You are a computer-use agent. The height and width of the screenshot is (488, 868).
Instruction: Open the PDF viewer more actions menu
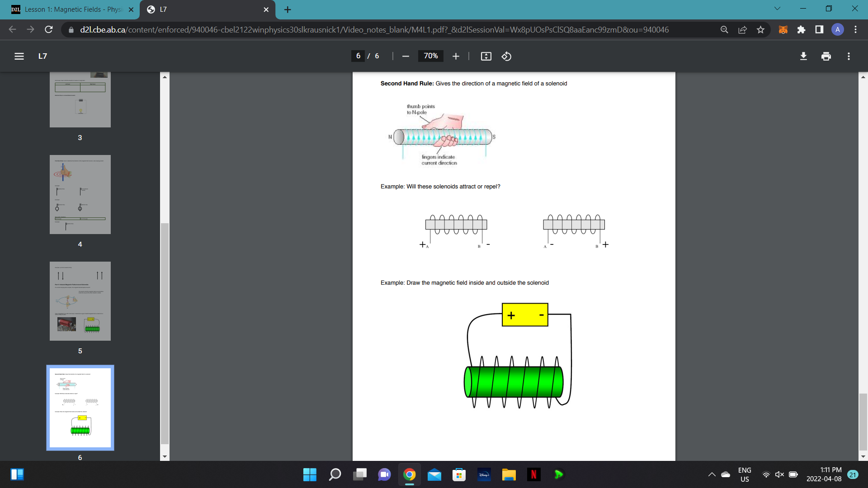click(x=849, y=56)
